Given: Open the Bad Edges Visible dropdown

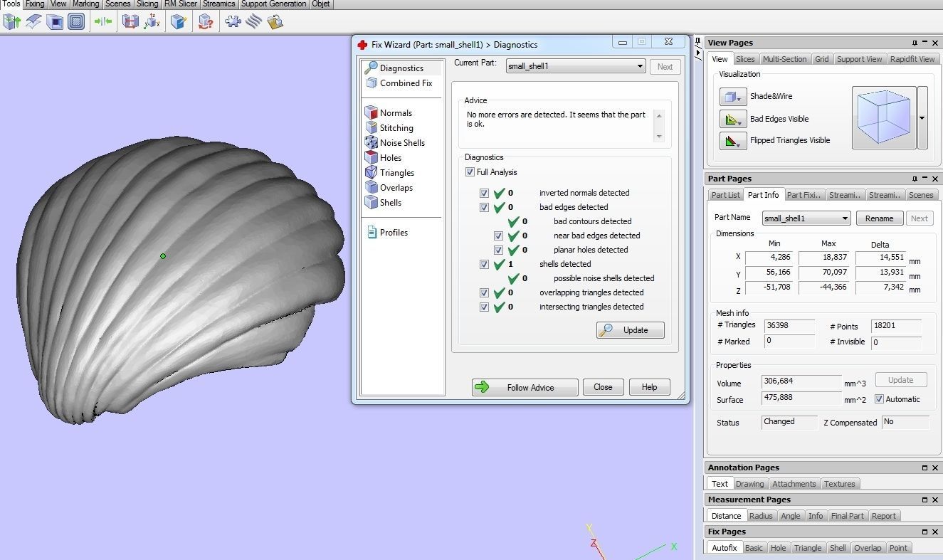Looking at the screenshot, I should click(732, 119).
